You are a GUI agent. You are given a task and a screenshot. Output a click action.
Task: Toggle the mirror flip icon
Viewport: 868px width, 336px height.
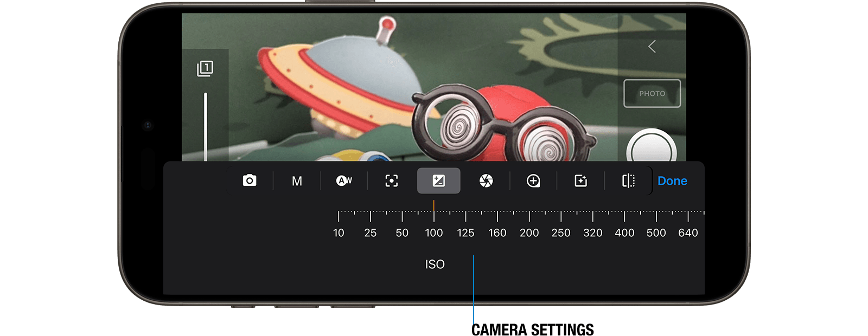(x=628, y=180)
